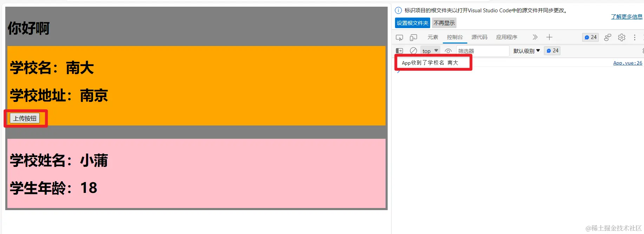Viewport: 644px width, 234px height.
Task: Open the 默认级别 log level dropdown
Action: click(x=526, y=51)
